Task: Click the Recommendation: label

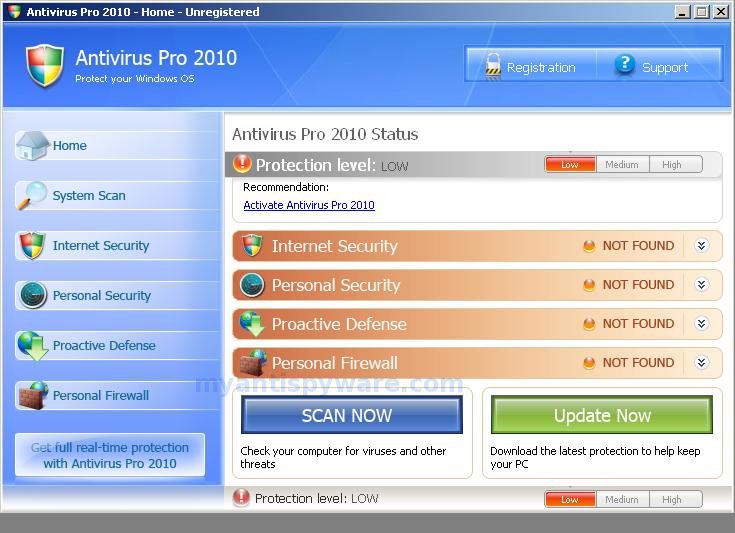Action: coord(286,187)
